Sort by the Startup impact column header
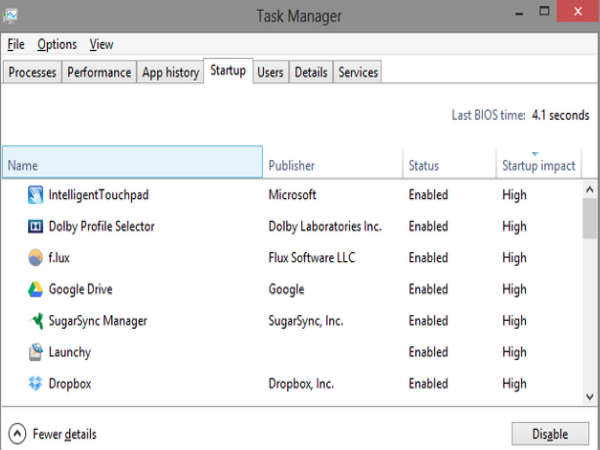Screen dimensions: 600x450 tap(539, 162)
